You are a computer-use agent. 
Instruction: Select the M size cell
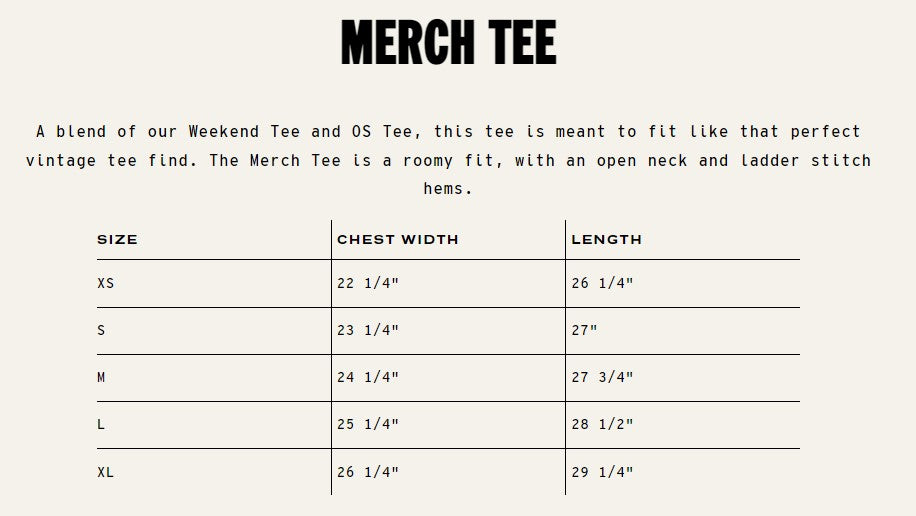102,377
